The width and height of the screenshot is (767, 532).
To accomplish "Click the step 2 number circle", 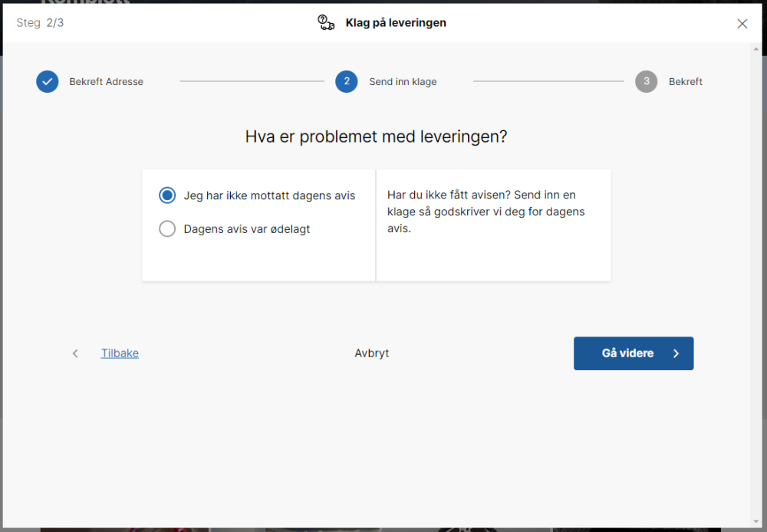I will click(x=347, y=82).
